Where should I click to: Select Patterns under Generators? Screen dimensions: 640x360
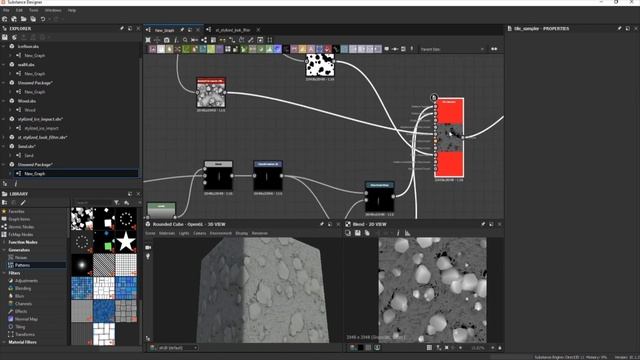click(x=22, y=265)
